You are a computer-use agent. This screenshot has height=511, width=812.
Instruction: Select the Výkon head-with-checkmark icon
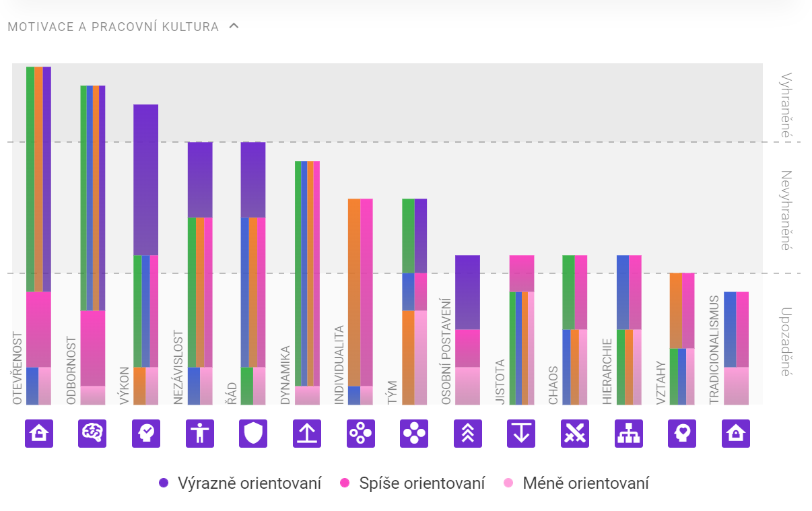[x=146, y=434]
